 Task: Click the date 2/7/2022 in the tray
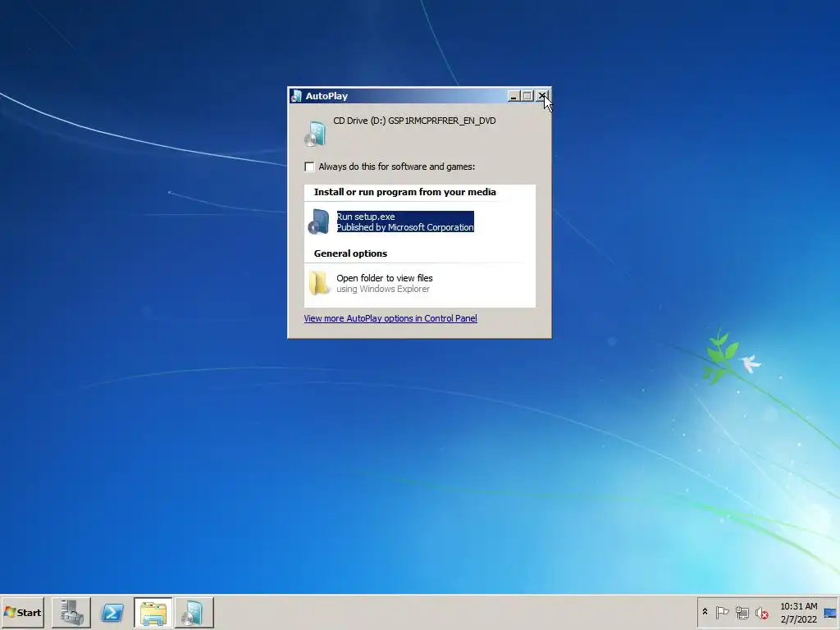click(798, 619)
